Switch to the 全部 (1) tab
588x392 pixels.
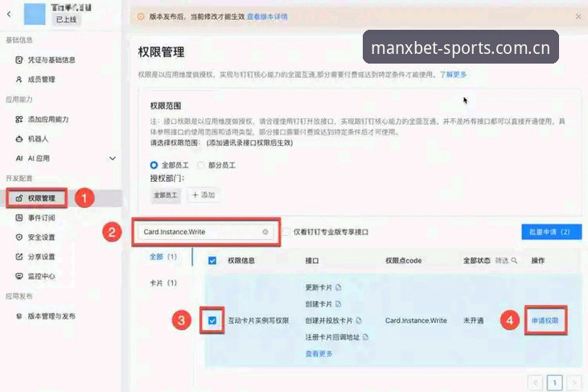163,257
